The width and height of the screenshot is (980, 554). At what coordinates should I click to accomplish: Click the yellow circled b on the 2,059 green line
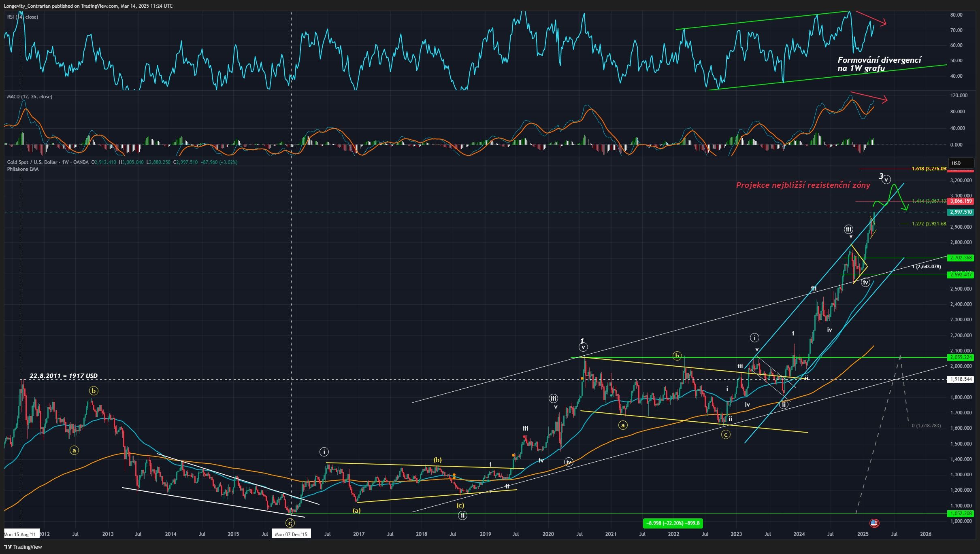tap(677, 356)
